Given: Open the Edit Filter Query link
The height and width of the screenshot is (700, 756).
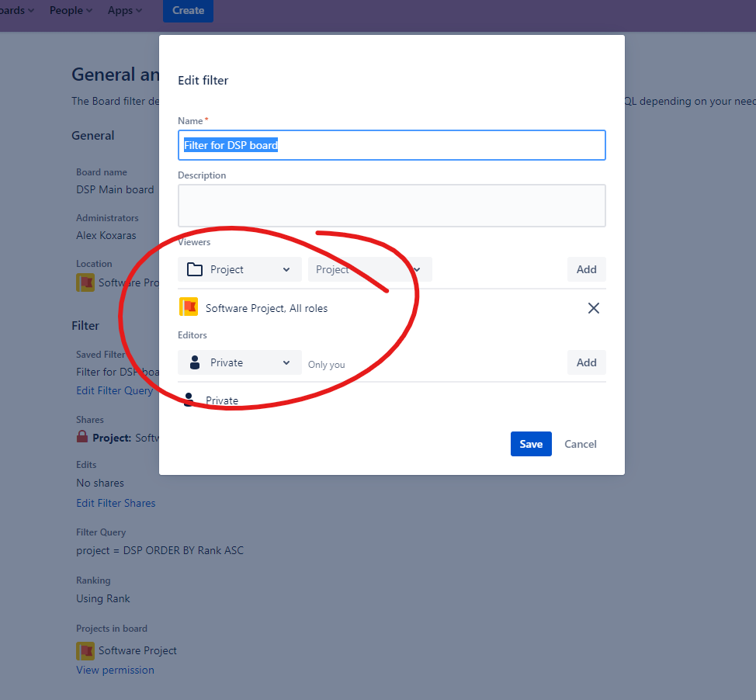Looking at the screenshot, I should [x=115, y=390].
